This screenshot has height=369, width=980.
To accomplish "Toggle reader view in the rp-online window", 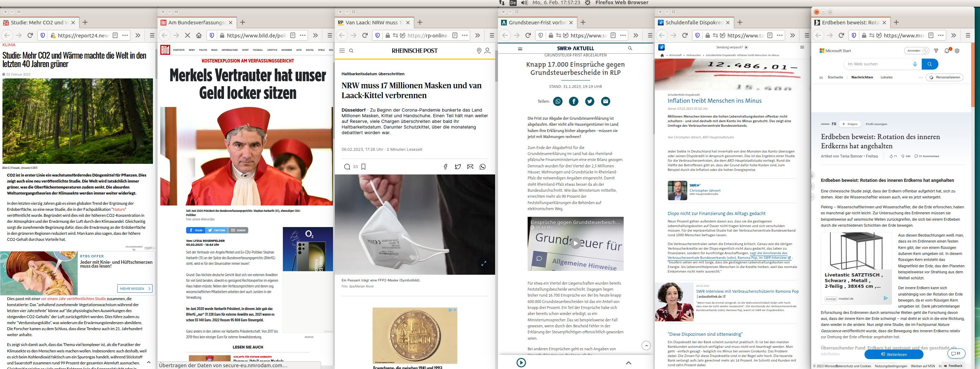I will pyautogui.click(x=455, y=35).
